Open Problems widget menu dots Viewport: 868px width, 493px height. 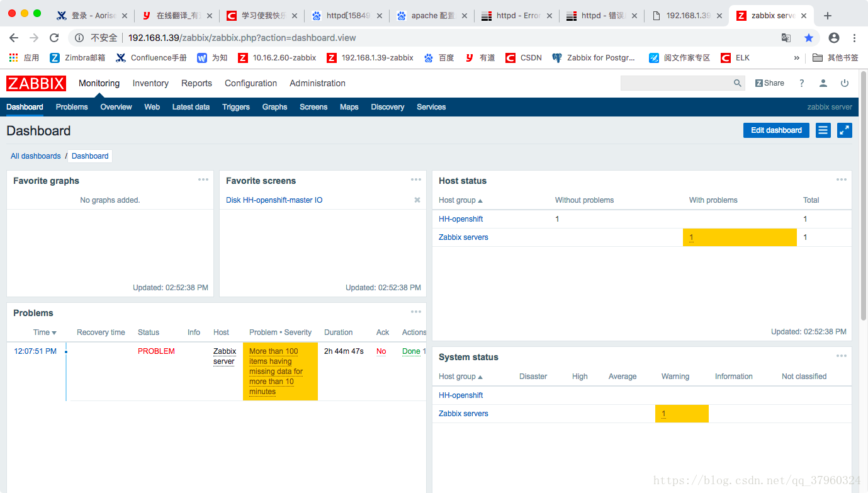(x=416, y=312)
